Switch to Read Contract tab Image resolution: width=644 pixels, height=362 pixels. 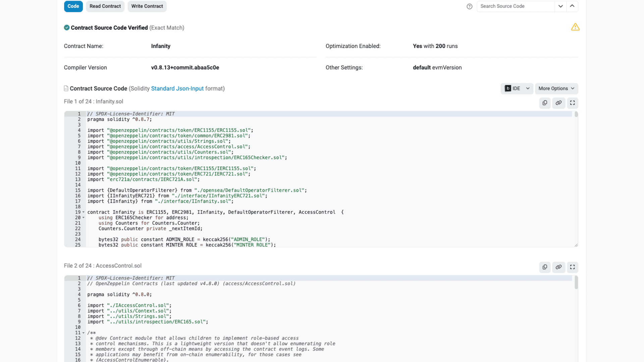pyautogui.click(x=105, y=6)
